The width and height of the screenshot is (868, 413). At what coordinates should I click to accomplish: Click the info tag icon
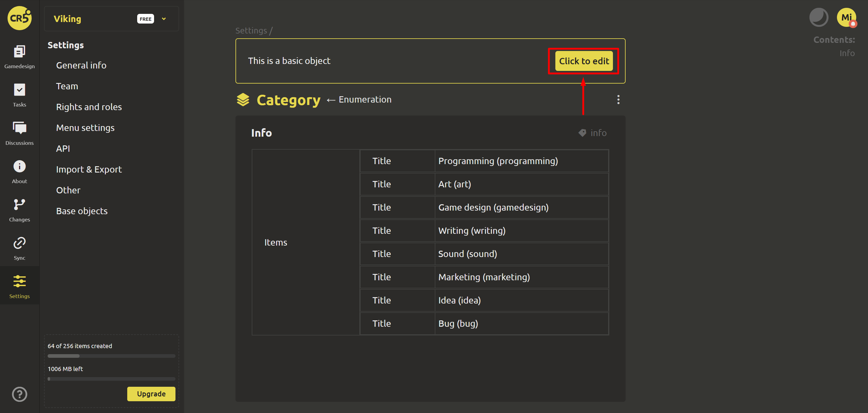(x=582, y=133)
